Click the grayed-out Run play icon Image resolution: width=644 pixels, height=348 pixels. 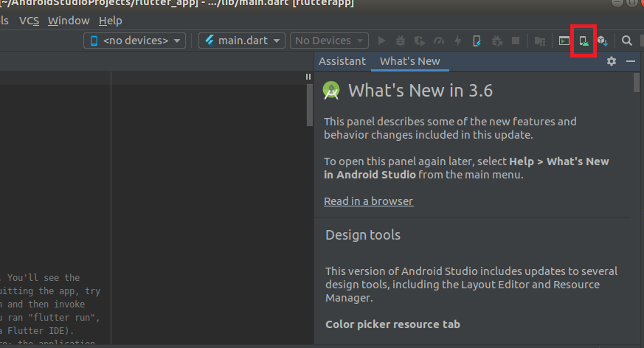pyautogui.click(x=381, y=41)
